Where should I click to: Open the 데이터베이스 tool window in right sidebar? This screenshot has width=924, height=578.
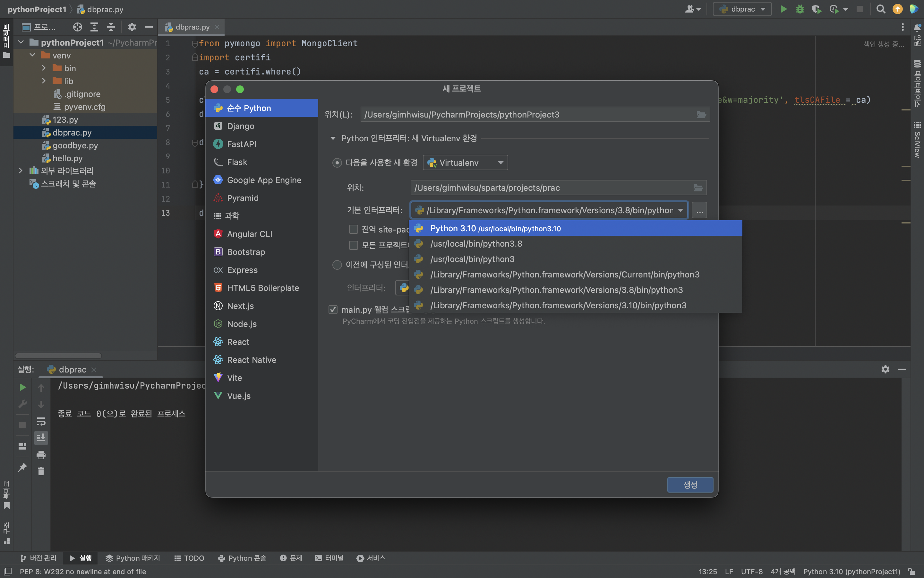coord(917,83)
